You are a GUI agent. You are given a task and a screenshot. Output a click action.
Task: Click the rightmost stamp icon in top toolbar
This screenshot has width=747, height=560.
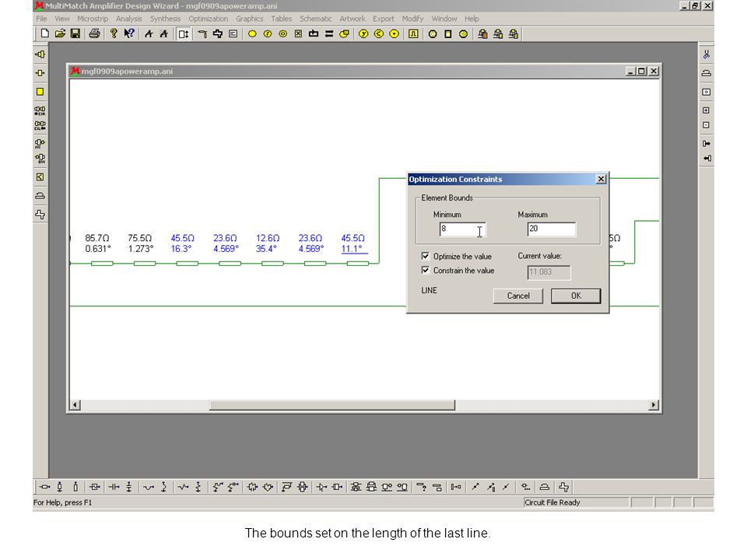click(x=513, y=33)
